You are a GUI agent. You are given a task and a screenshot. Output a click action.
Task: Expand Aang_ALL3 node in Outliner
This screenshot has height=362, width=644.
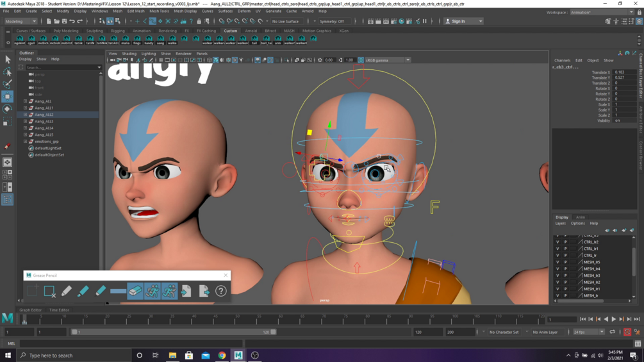pyautogui.click(x=26, y=121)
